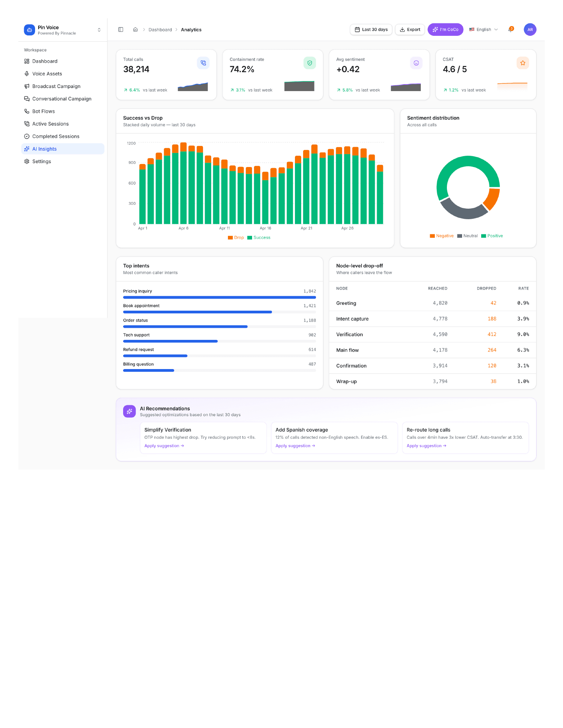Apply suggestion for Simplify Verification

164,446
